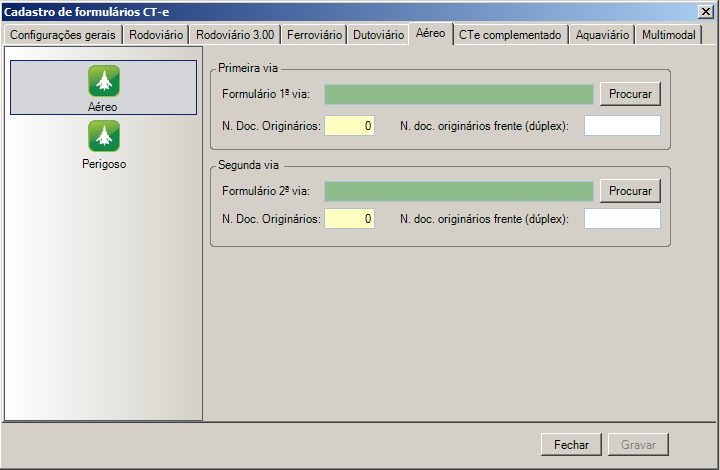Click N. Doc. Originários field in Primeira via
The height and width of the screenshot is (470, 720).
point(349,126)
